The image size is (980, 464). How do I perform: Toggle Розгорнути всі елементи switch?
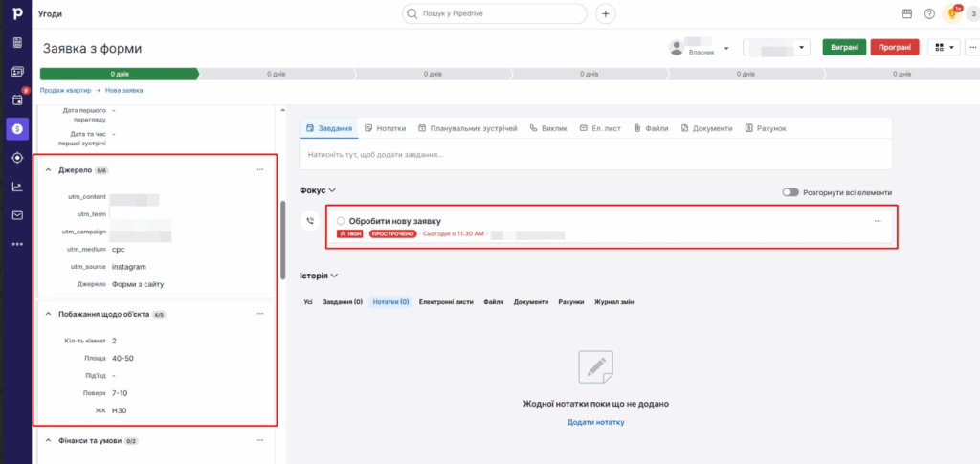coord(791,192)
